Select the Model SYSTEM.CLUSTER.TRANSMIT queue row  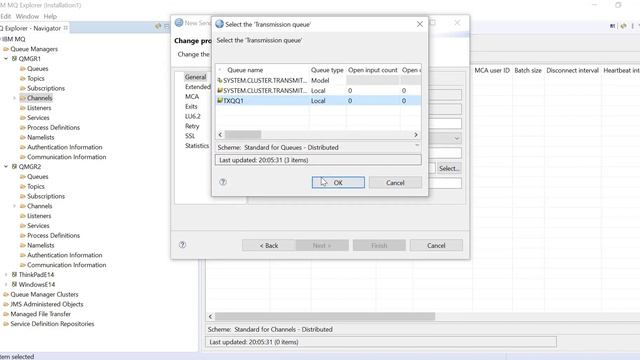tap(318, 80)
